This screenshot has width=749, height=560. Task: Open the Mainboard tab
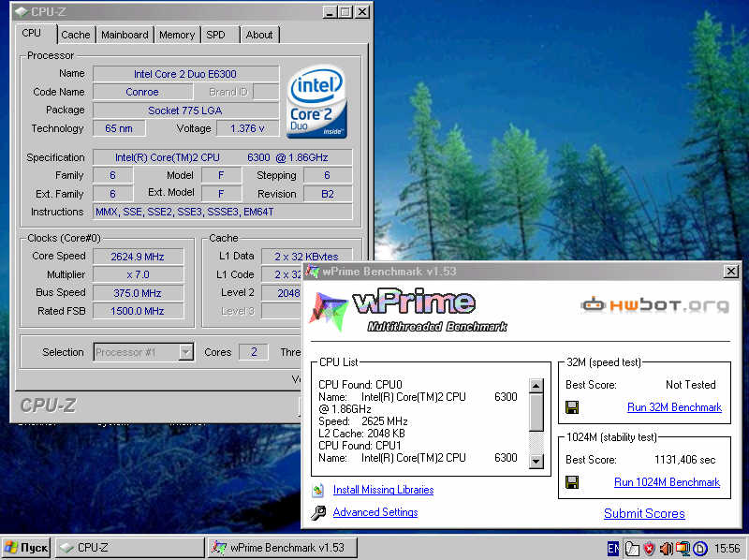tap(125, 35)
